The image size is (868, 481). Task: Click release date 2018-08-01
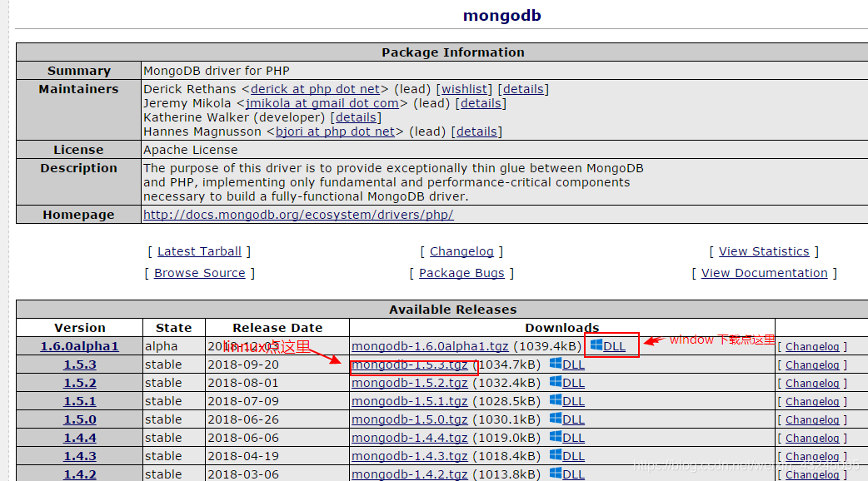click(x=243, y=383)
